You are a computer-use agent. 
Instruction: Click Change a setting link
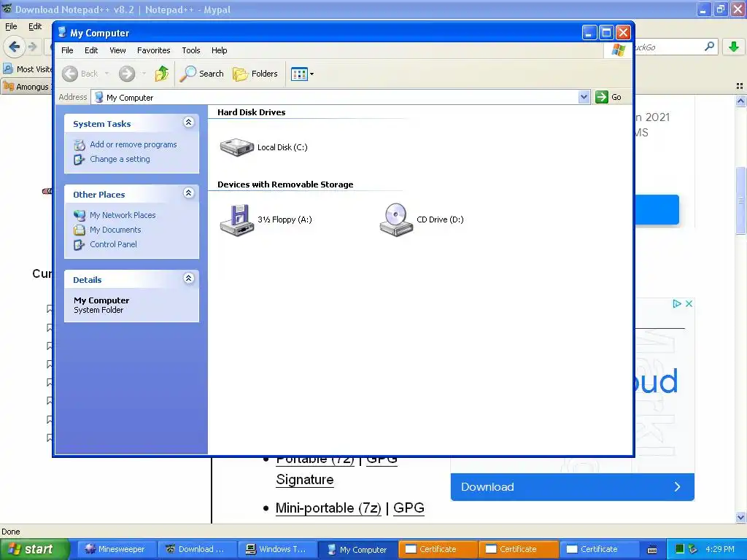120,159
